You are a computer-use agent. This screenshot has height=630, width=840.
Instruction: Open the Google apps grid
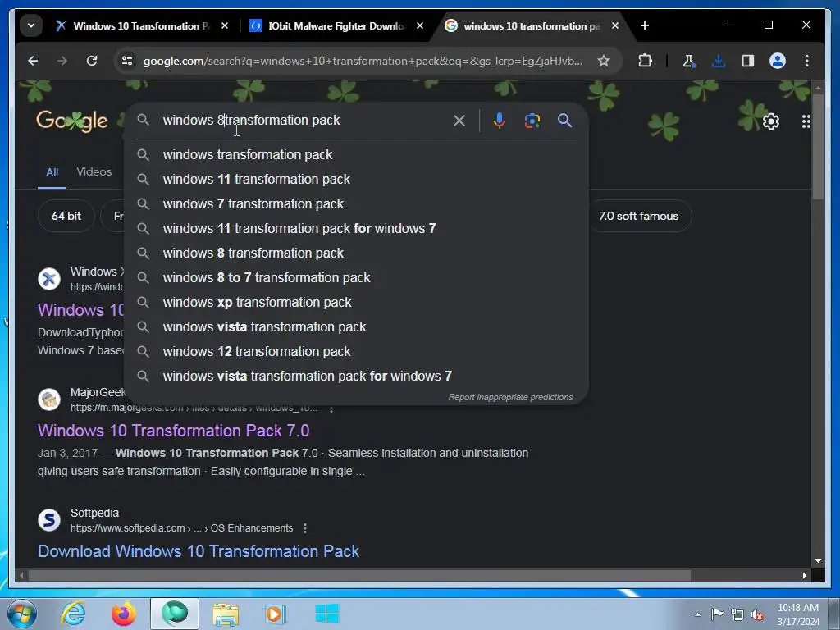click(806, 121)
